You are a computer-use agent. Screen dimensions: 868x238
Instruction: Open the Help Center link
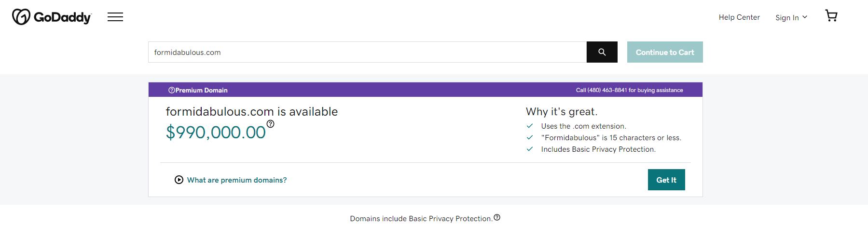coord(739,17)
